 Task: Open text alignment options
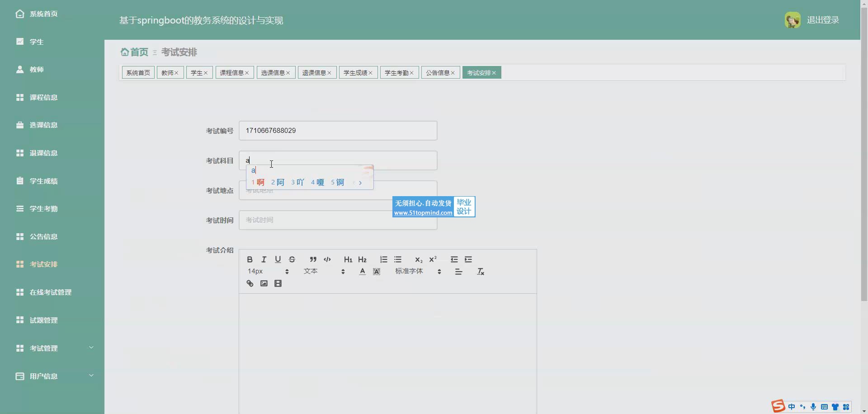coord(458,272)
